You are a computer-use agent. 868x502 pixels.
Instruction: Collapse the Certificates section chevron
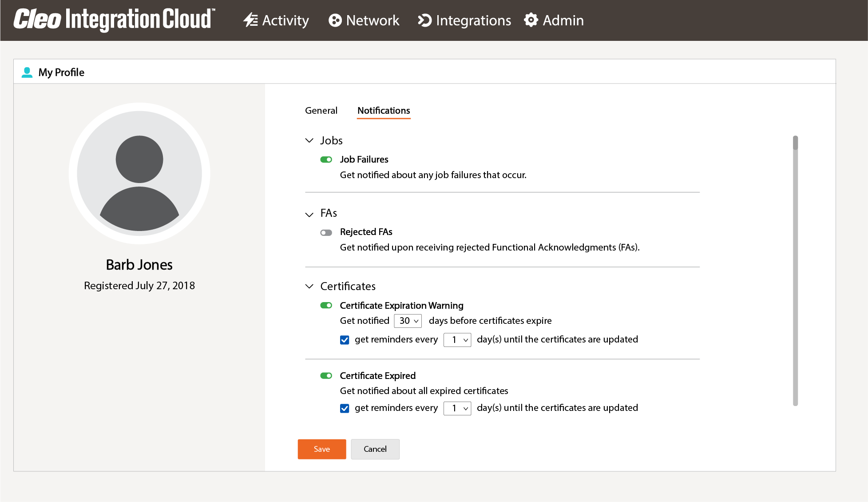pos(309,286)
